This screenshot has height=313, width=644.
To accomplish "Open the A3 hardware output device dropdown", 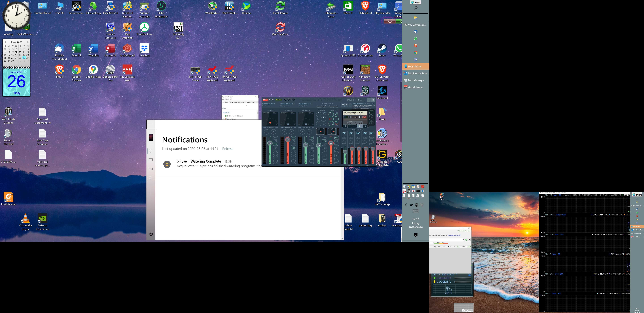I will coord(350,105).
